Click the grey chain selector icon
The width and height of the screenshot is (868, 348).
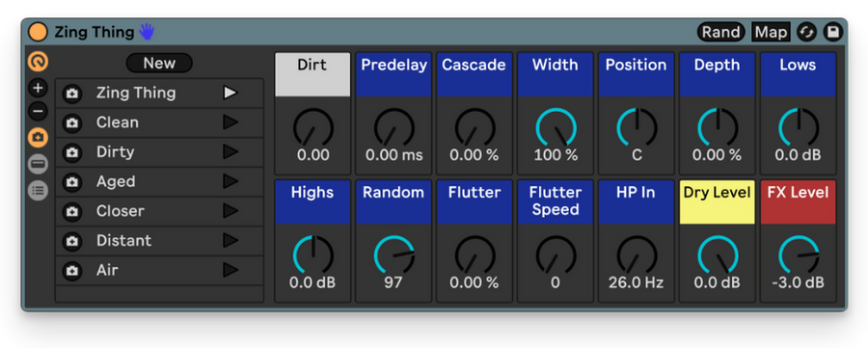39,164
